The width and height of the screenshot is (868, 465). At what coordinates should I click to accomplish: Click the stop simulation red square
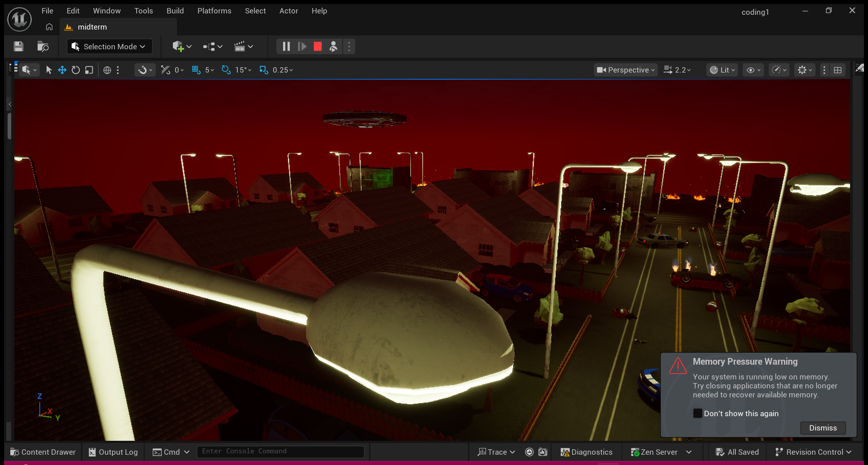point(318,47)
